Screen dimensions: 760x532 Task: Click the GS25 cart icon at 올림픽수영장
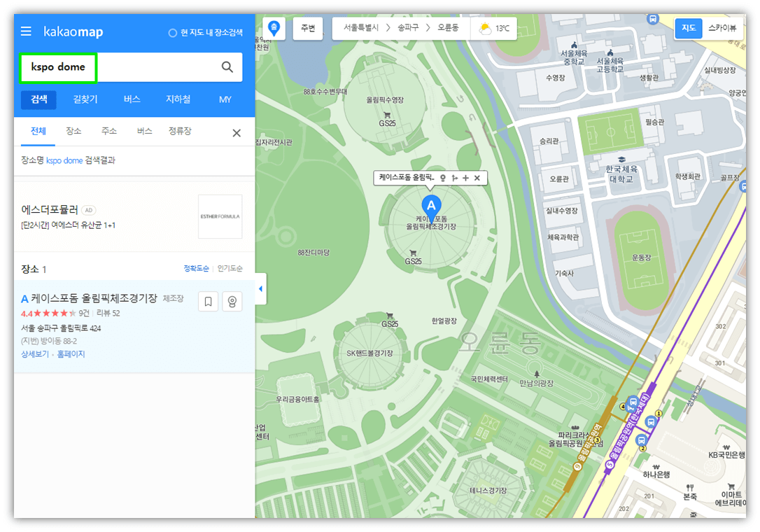(x=387, y=115)
